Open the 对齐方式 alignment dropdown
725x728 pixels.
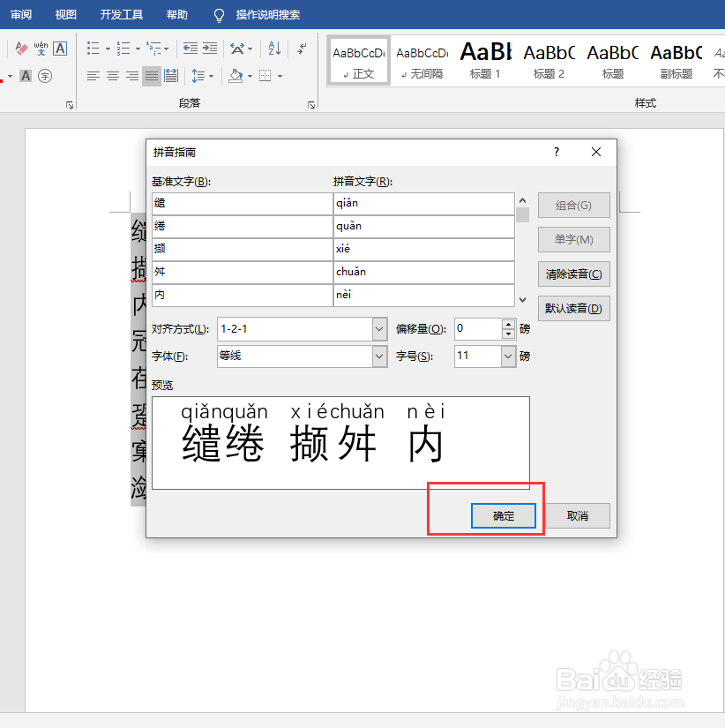379,328
